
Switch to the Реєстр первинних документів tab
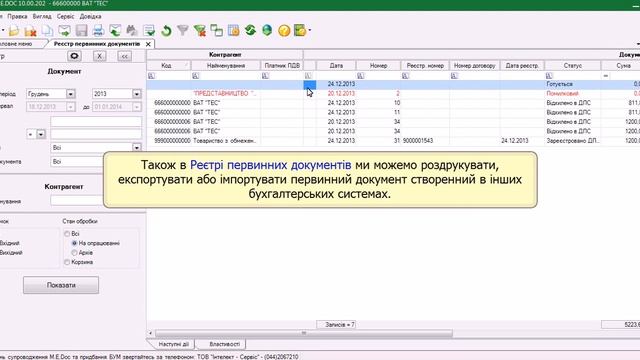pyautogui.click(x=97, y=44)
